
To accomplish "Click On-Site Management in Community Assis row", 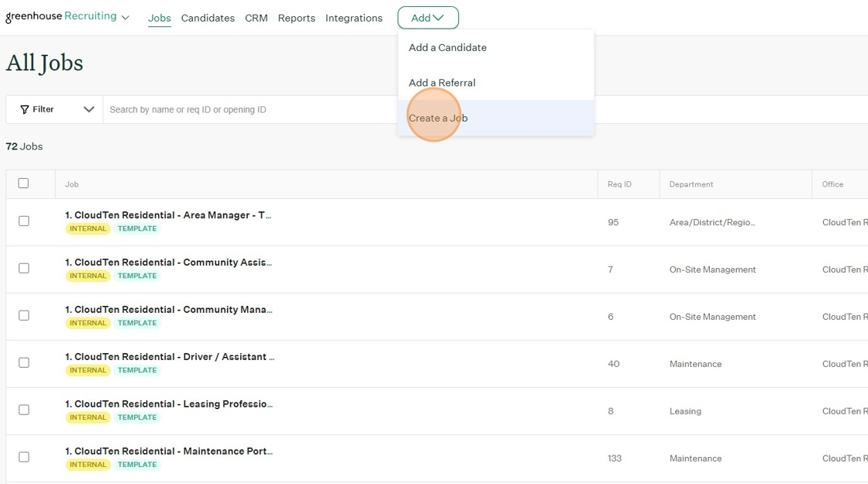I will click(x=712, y=269).
